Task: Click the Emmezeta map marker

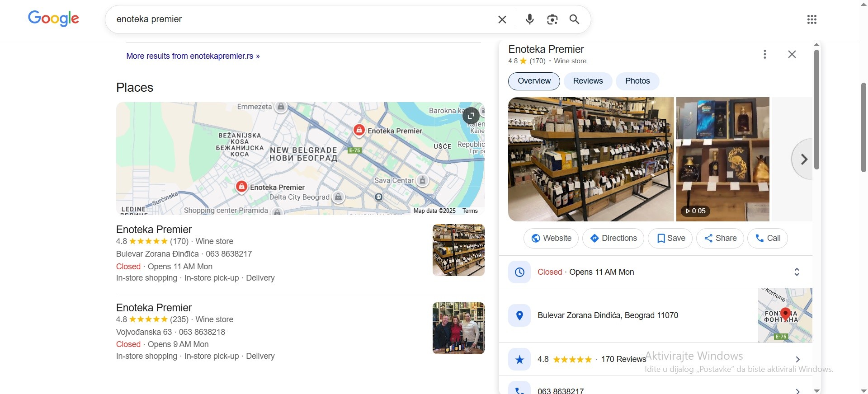Action: click(x=281, y=107)
